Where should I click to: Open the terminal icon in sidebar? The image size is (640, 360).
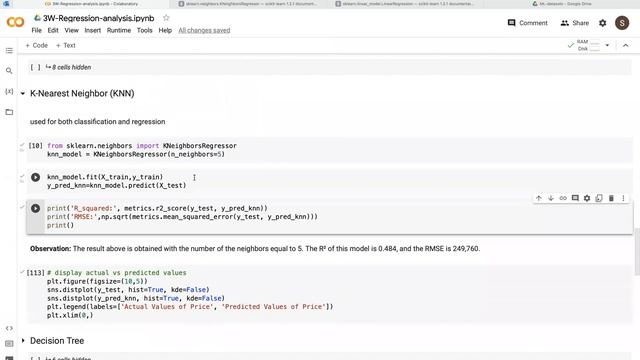click(9, 358)
